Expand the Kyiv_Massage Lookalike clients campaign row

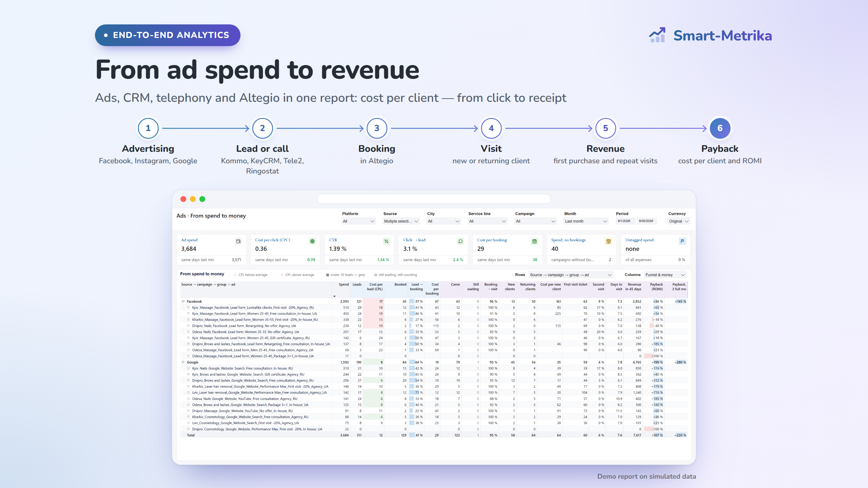pos(188,308)
